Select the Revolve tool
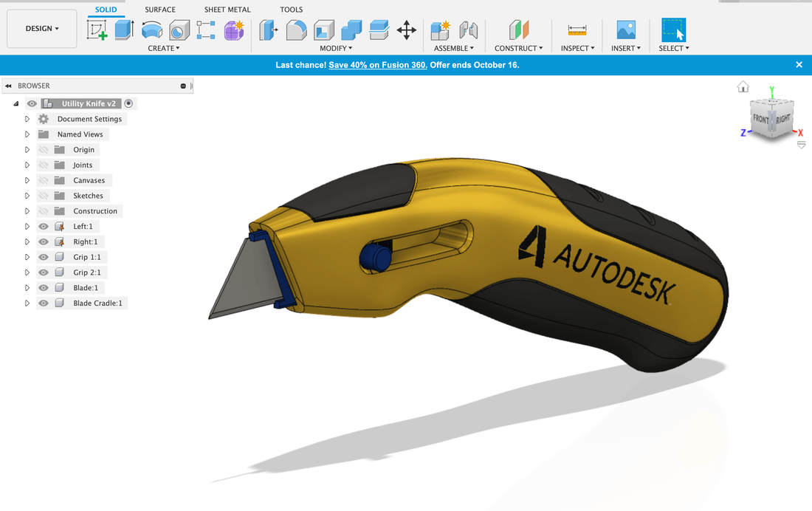This screenshot has height=511, width=812. (152, 30)
